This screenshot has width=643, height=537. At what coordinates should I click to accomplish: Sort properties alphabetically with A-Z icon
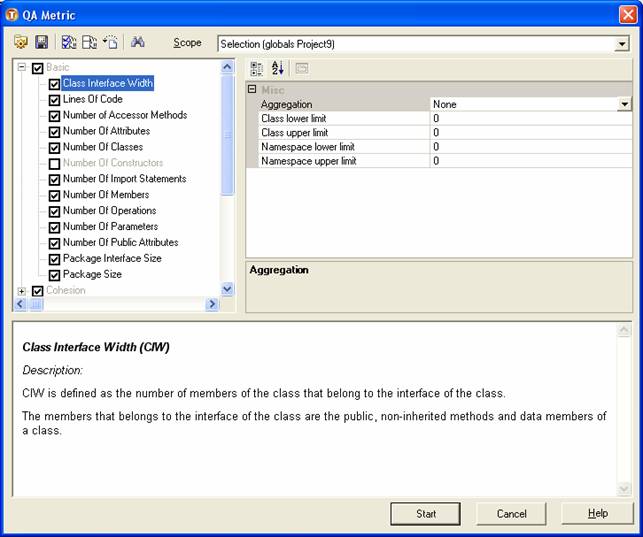(277, 68)
